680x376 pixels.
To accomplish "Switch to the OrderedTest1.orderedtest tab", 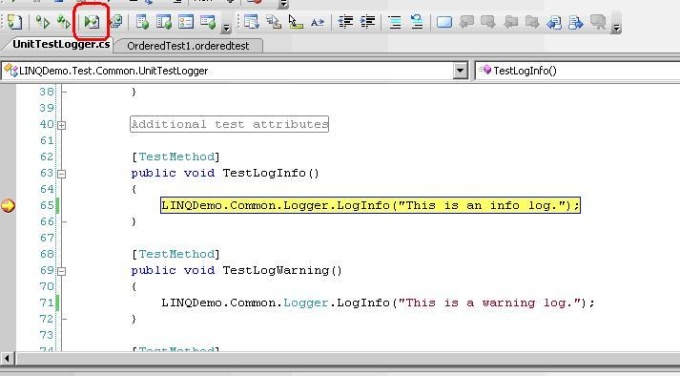I will [188, 46].
